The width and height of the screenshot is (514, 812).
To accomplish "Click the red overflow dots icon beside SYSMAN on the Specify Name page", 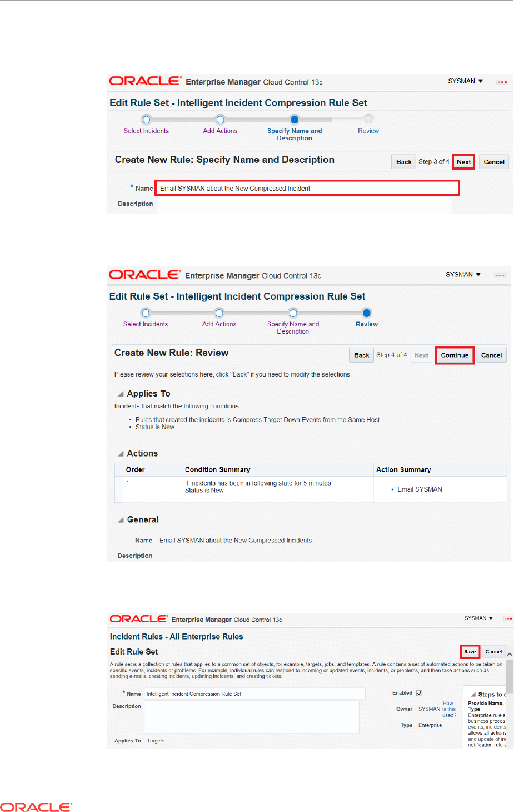I will point(502,82).
